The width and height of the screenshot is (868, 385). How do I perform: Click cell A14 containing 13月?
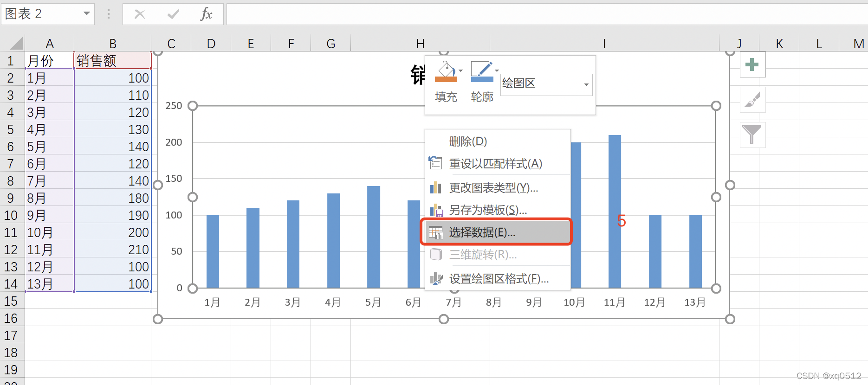[x=50, y=284]
